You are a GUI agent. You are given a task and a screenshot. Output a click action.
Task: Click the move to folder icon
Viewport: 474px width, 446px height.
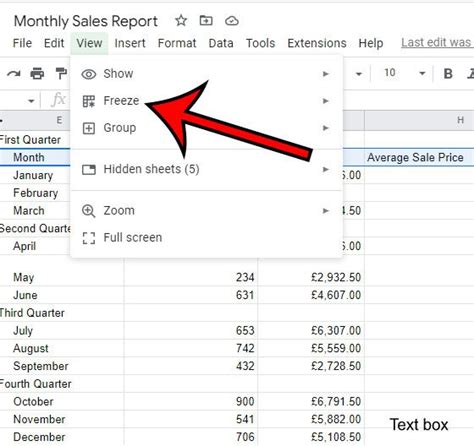pyautogui.click(x=206, y=21)
